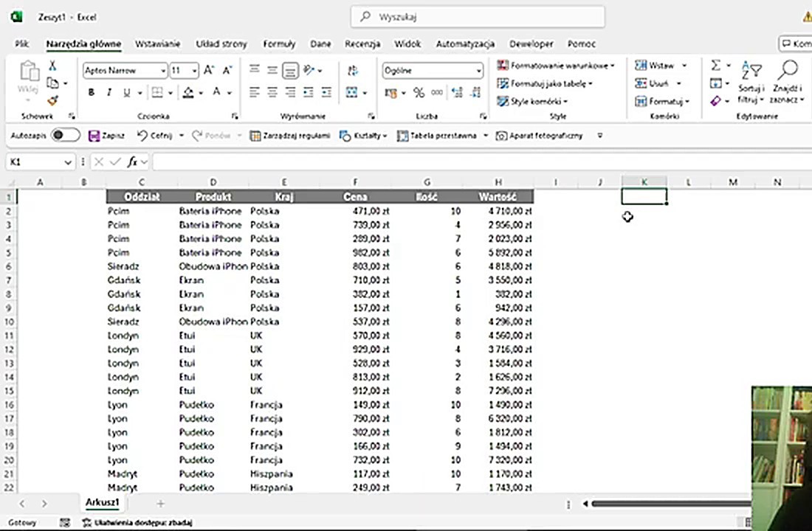
Task: Expand the Formatowanie warunkowe menu
Action: [557, 66]
